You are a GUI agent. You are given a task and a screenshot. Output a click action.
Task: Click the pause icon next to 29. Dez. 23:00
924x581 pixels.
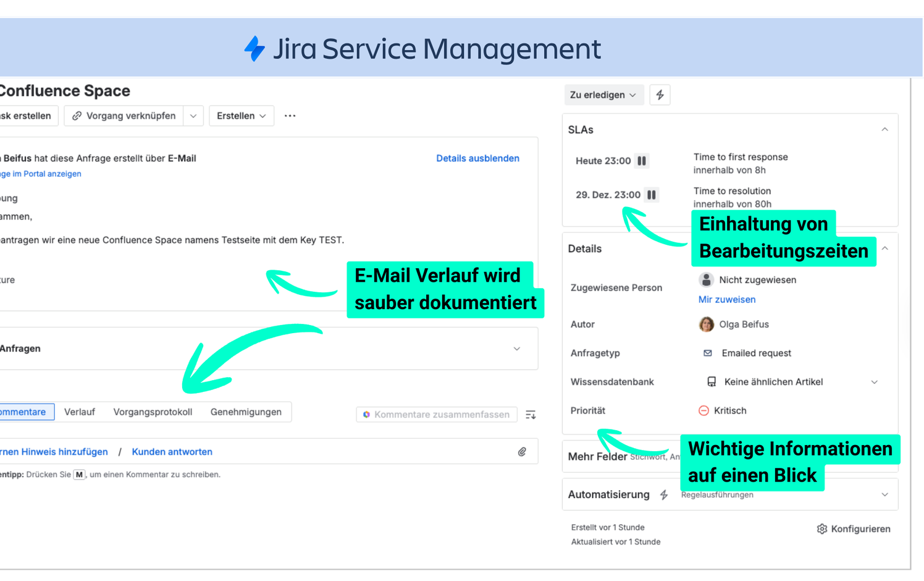point(652,195)
